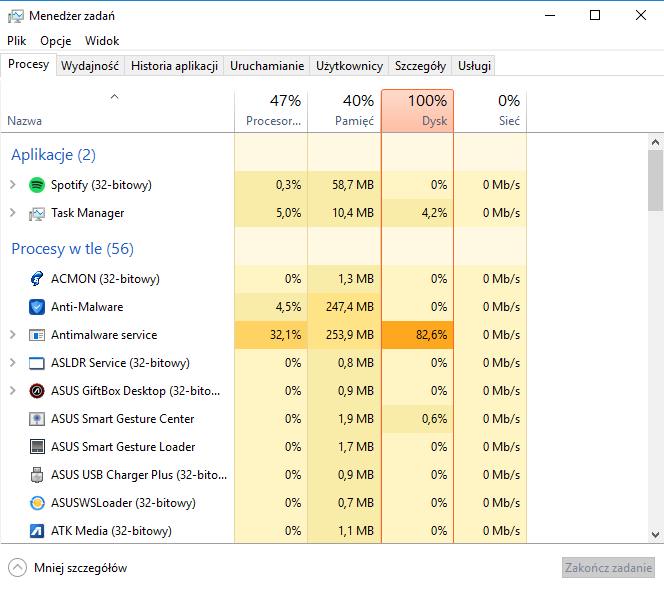664x589 pixels.
Task: Click the Menedżer zadań title bar icon
Action: pos(16,16)
